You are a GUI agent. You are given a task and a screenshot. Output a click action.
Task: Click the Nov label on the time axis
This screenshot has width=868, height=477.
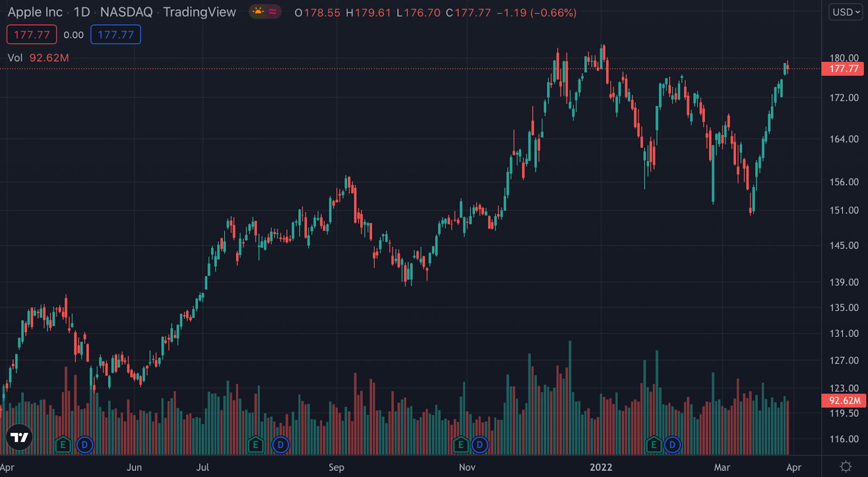(x=467, y=467)
